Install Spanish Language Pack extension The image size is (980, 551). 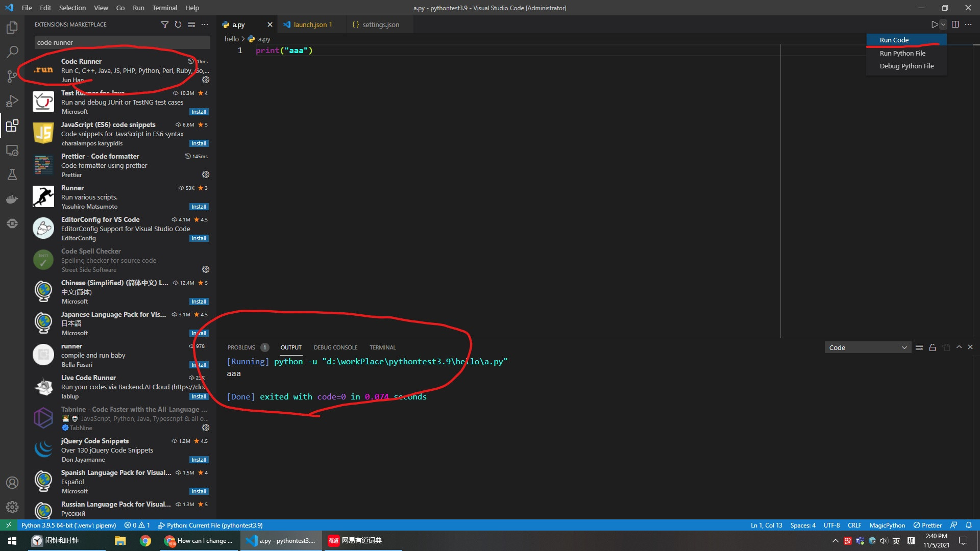click(199, 491)
